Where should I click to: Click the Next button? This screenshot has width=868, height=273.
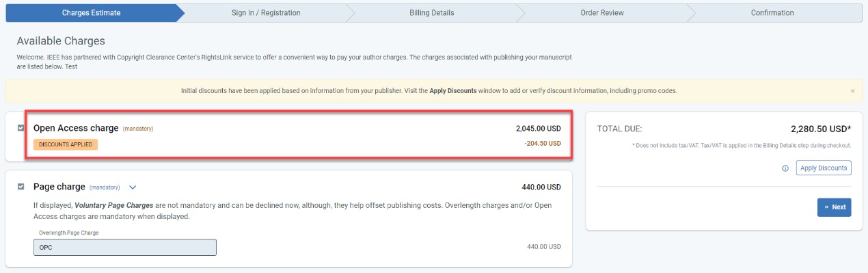[x=835, y=207]
